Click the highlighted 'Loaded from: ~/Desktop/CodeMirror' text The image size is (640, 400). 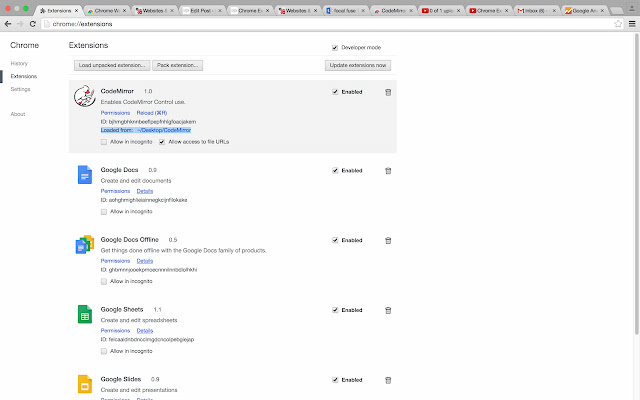click(x=146, y=130)
